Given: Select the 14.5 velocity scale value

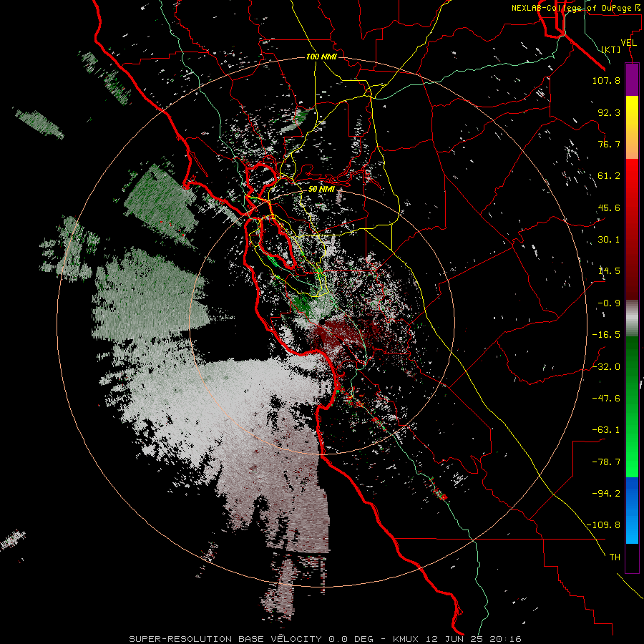Looking at the screenshot, I should tap(609, 271).
